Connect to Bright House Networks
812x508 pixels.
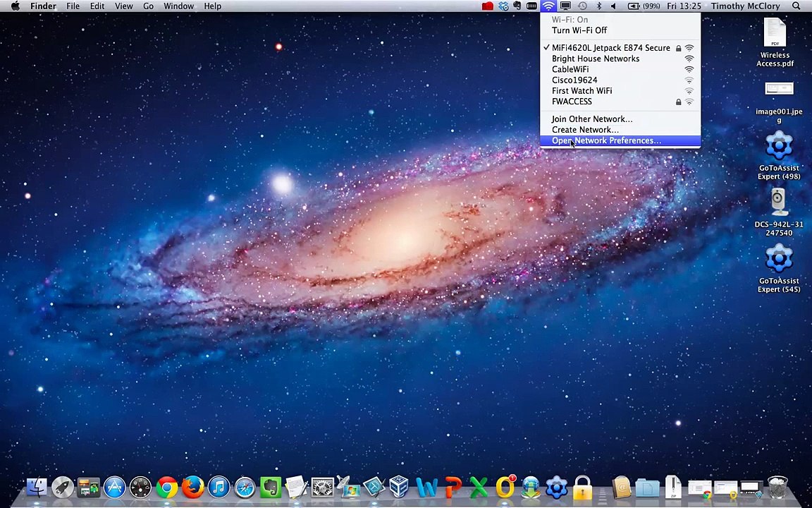[x=596, y=59]
